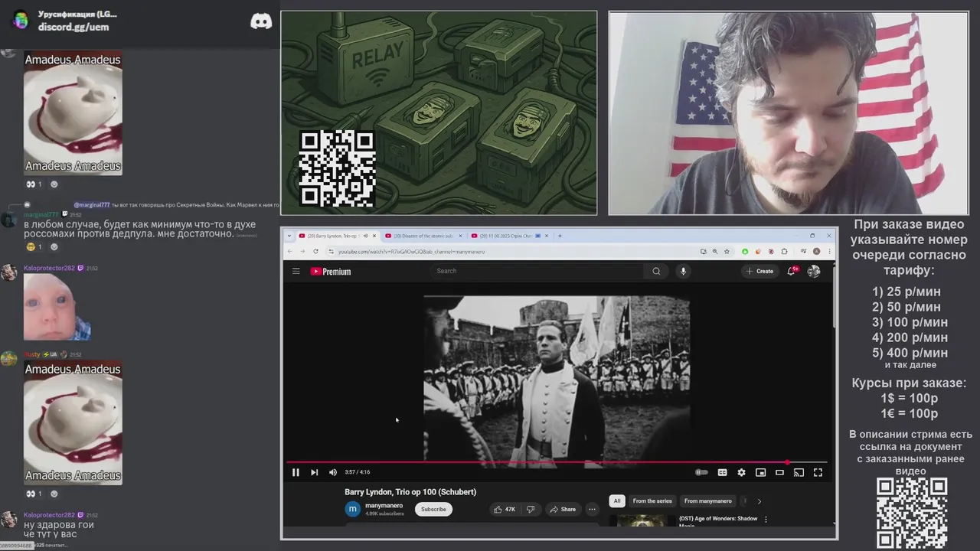The height and width of the screenshot is (551, 980).
Task: Subscribe to manymanero channel
Action: [433, 509]
